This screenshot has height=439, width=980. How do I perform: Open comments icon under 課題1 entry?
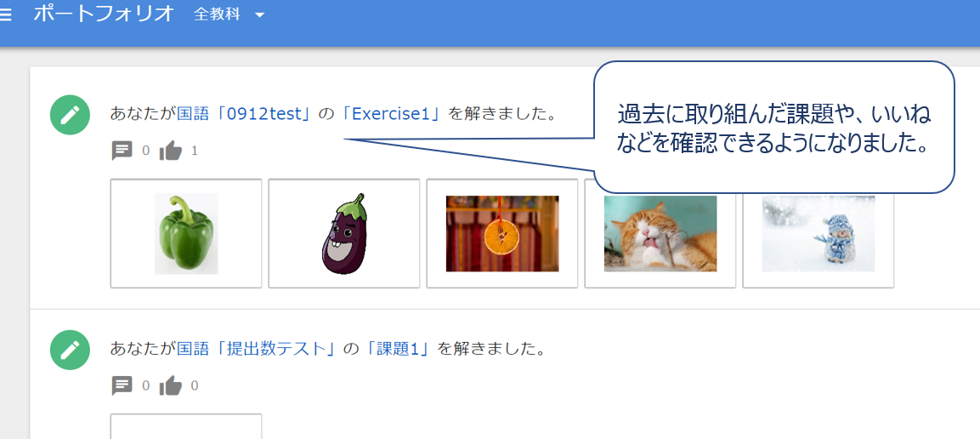[x=122, y=386]
